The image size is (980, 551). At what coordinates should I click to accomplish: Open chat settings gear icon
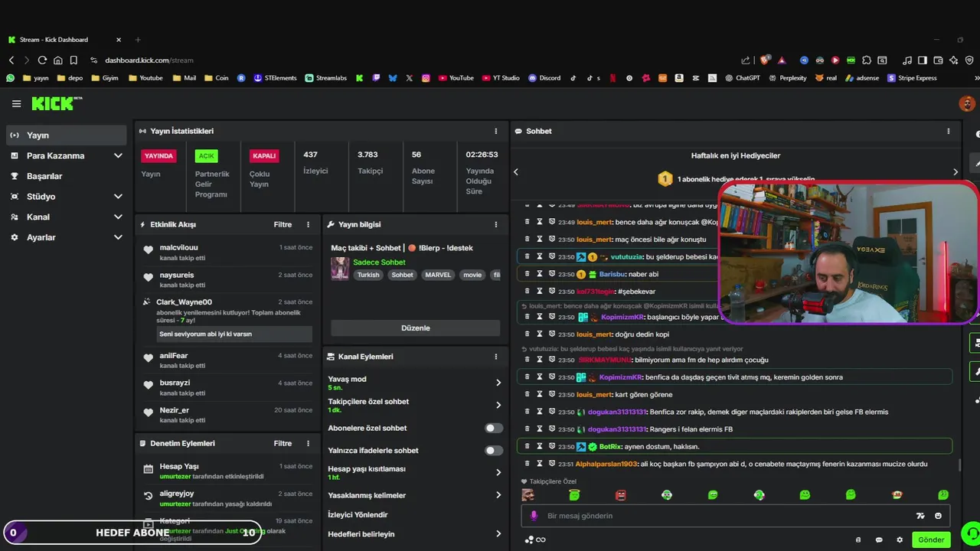(900, 540)
